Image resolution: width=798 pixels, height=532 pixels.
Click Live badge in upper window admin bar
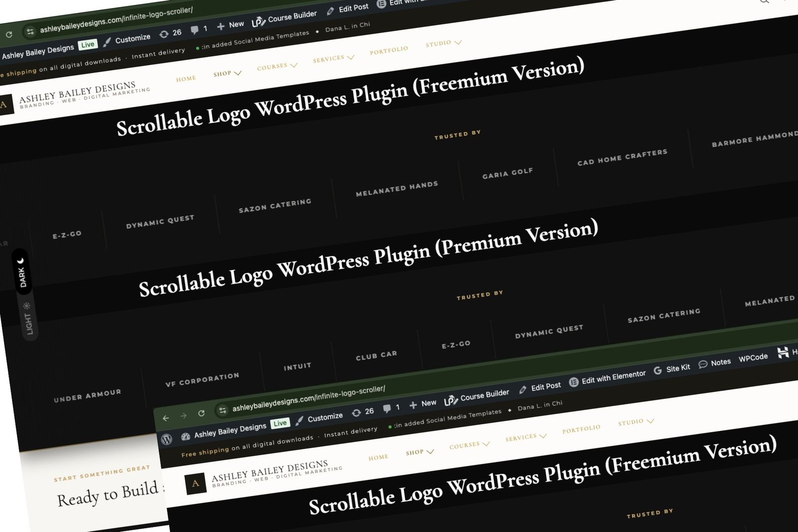coord(88,44)
